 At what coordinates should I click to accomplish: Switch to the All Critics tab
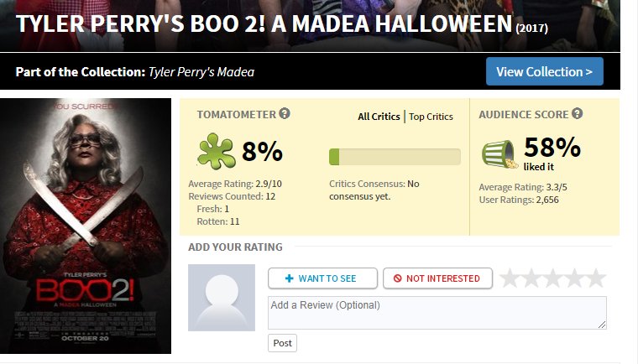(x=379, y=117)
